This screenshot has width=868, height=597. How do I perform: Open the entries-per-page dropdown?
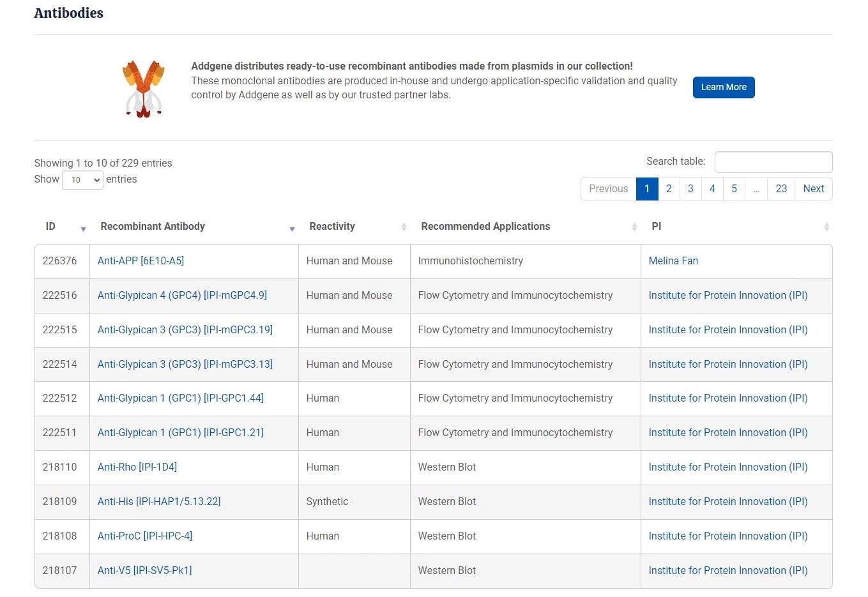click(x=82, y=180)
